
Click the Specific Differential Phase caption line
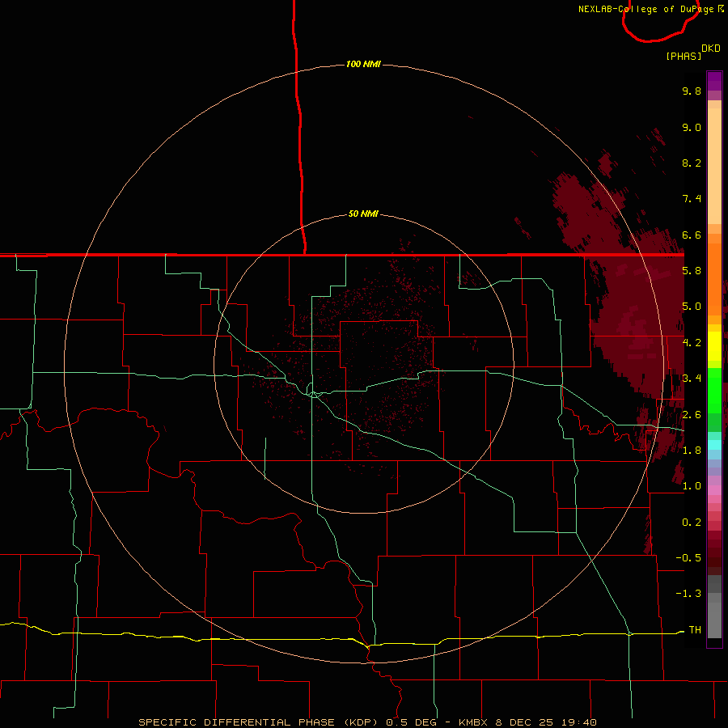tap(367, 722)
